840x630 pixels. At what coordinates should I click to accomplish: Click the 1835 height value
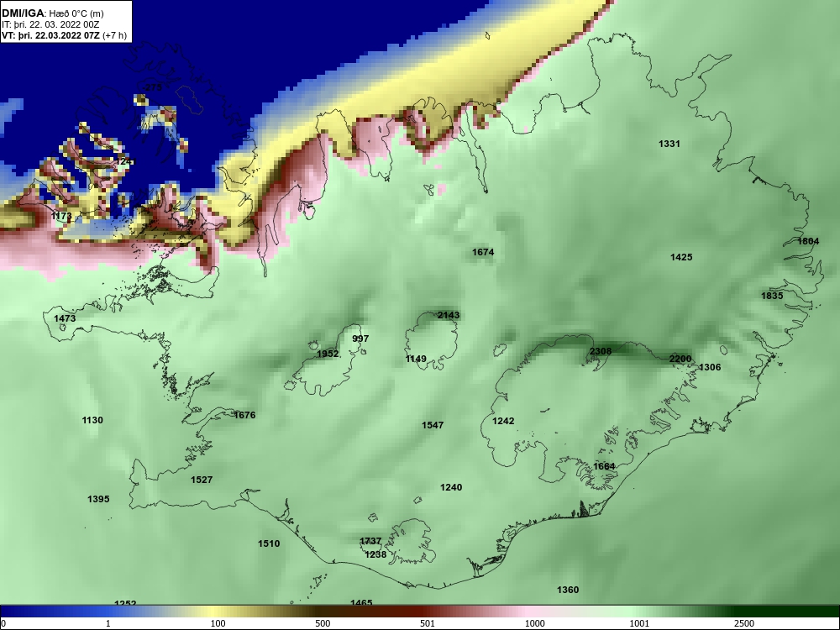772,296
